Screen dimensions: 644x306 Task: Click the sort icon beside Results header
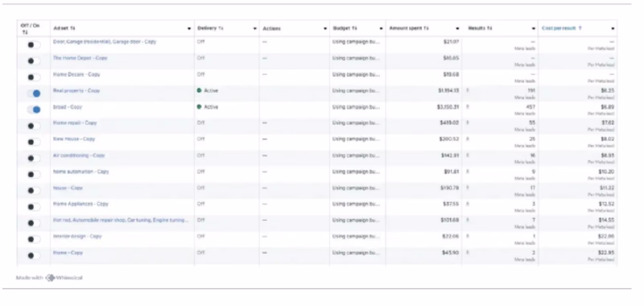point(489,28)
